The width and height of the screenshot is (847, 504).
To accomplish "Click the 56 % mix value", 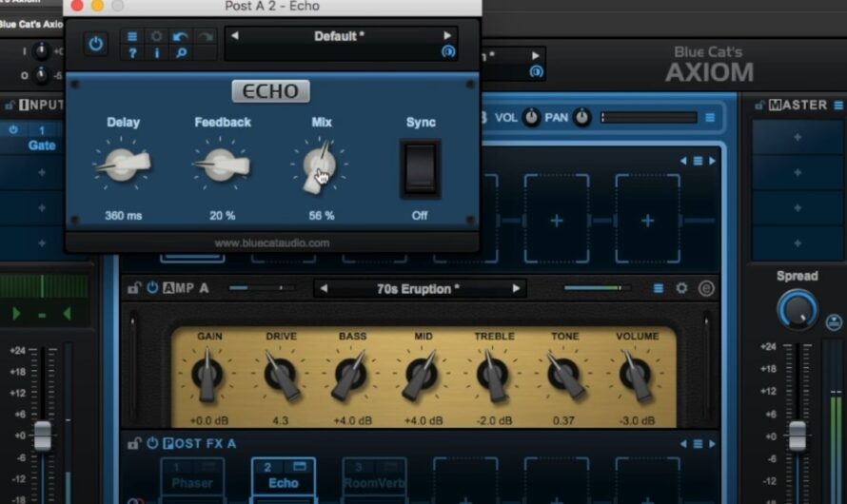I will [x=322, y=216].
